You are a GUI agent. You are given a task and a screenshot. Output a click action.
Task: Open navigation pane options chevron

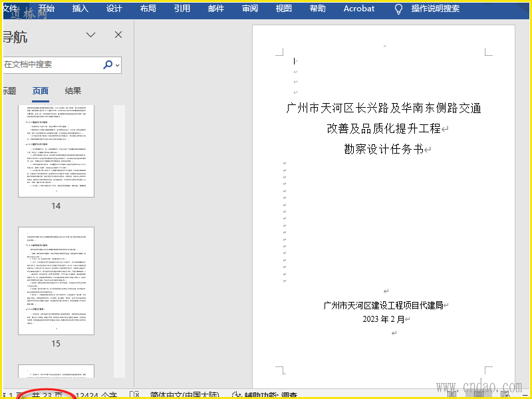click(x=90, y=35)
